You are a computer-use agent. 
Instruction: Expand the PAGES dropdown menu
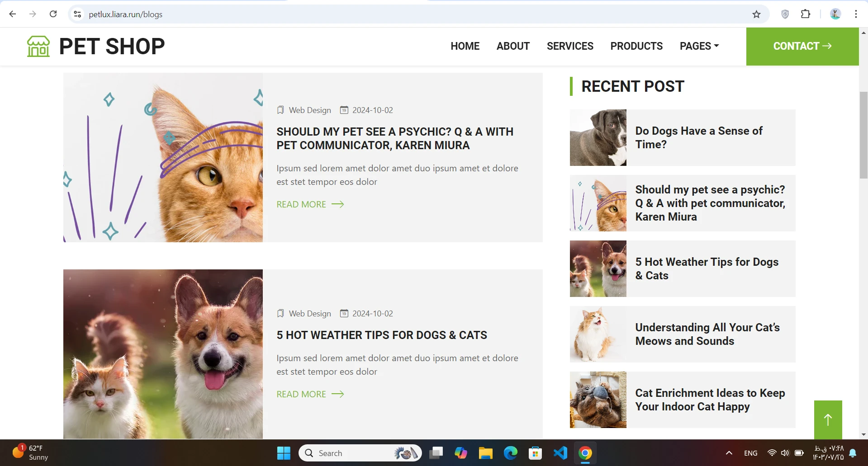click(x=699, y=46)
